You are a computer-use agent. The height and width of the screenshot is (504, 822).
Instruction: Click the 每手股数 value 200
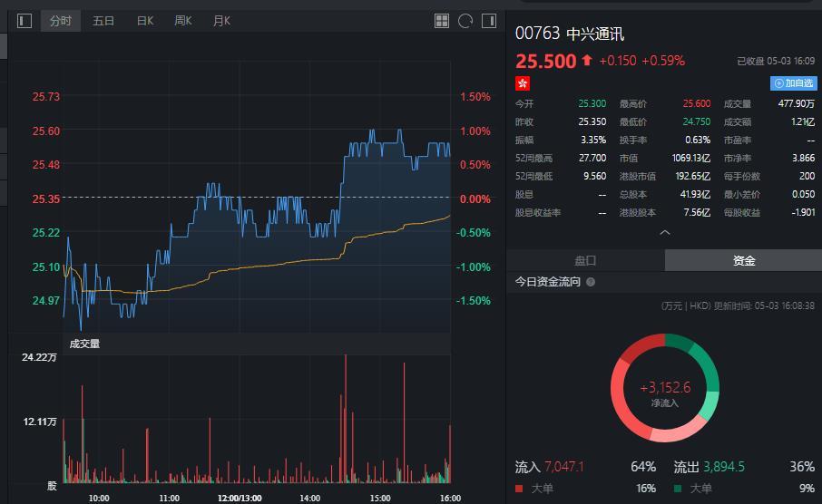tap(807, 176)
